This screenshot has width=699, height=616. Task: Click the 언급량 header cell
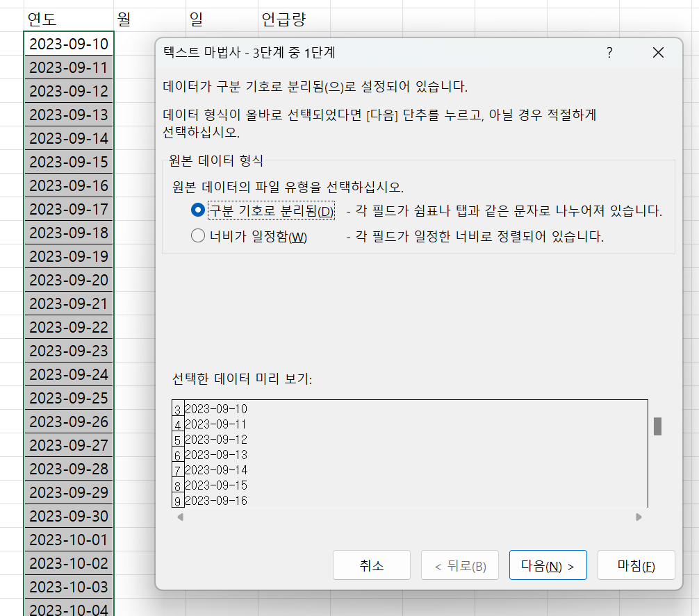pos(294,19)
